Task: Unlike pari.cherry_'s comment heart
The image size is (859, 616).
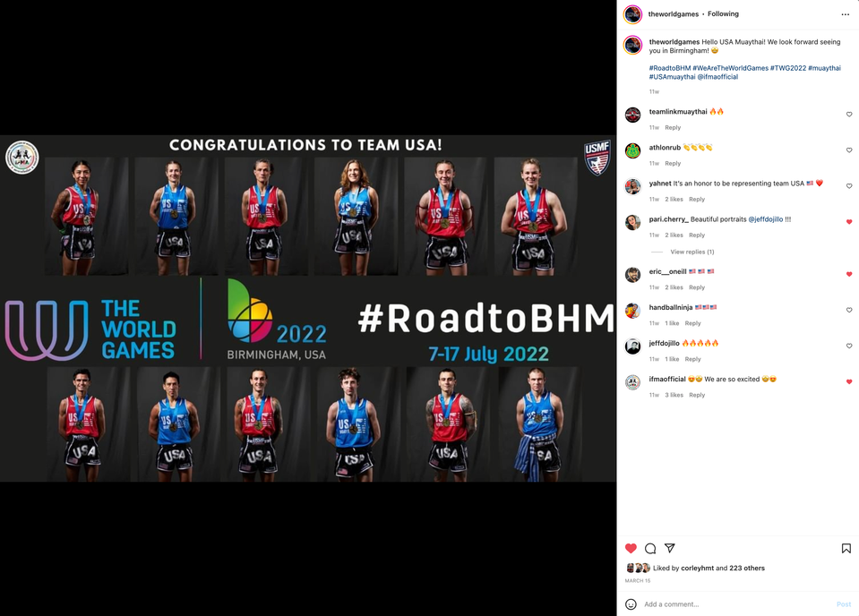Action: click(849, 222)
